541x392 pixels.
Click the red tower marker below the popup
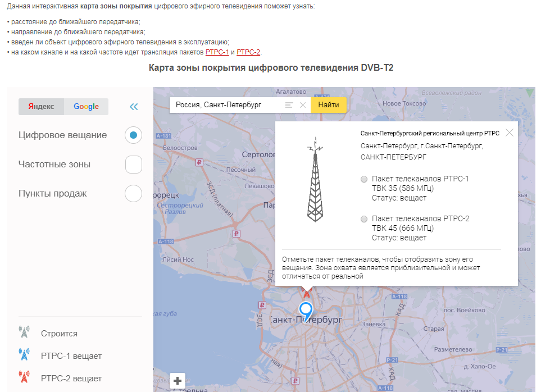tap(306, 292)
